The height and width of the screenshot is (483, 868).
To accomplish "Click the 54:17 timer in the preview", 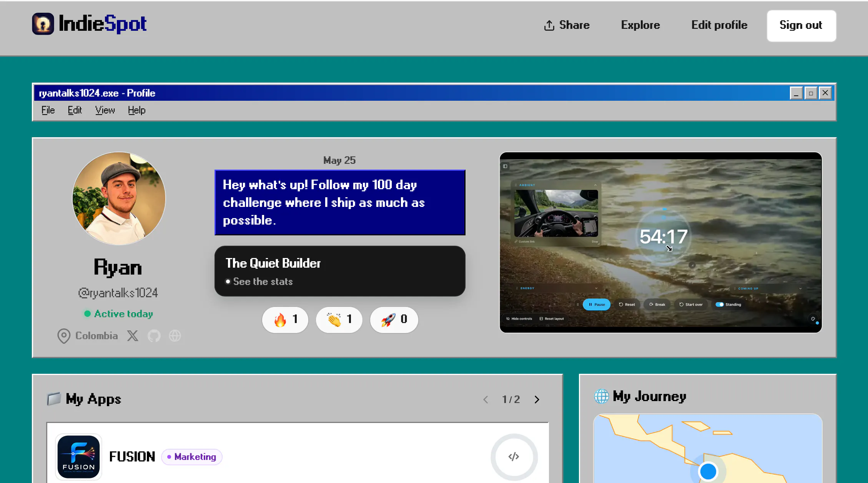I will pyautogui.click(x=663, y=237).
